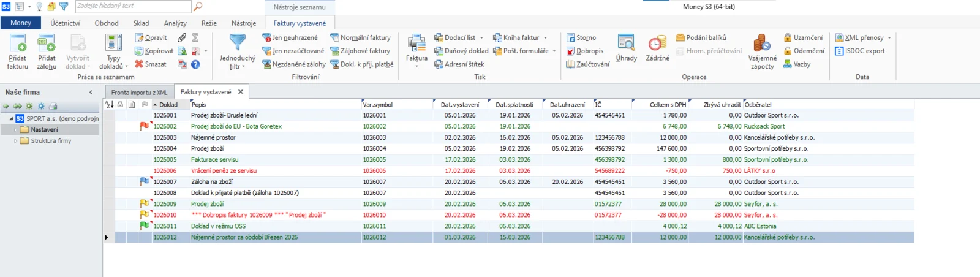
Task: Click Opravit in the ribbon
Action: (x=151, y=37)
